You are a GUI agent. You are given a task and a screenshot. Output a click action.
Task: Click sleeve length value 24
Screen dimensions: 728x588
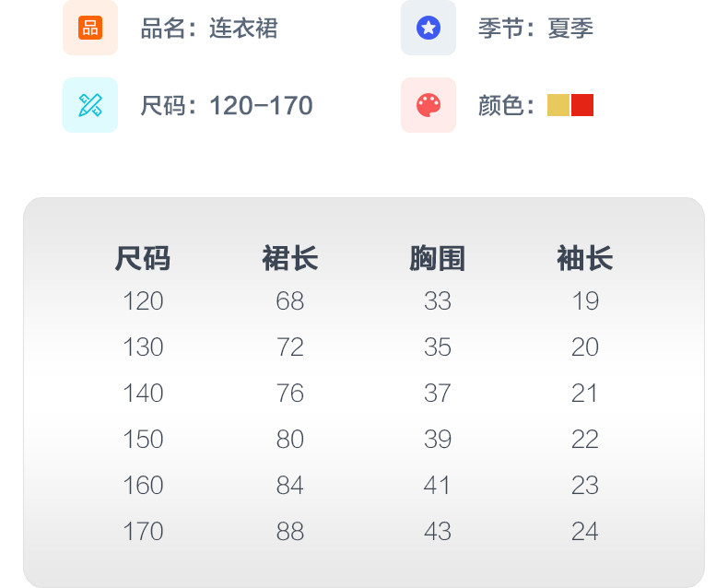coord(585,532)
